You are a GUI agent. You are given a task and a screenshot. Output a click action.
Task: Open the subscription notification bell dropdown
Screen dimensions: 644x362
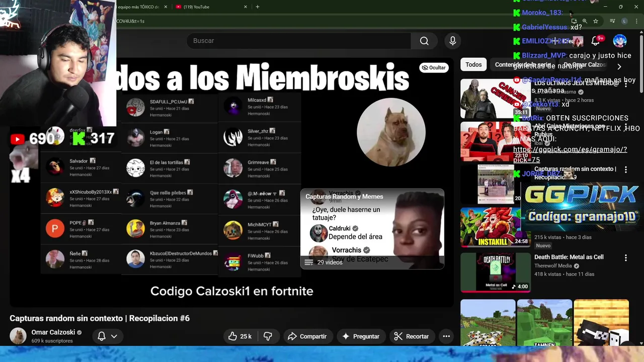point(107,336)
